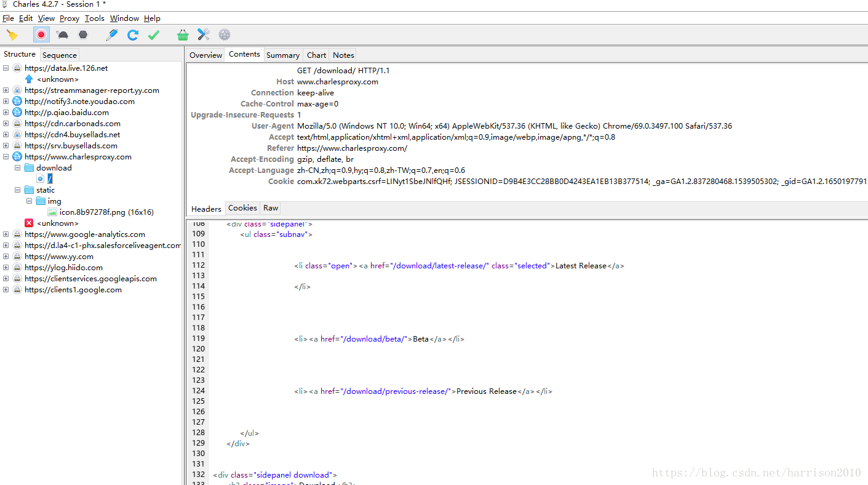Click the Repeat blue arrow icon
The width and height of the screenshot is (868, 485).
133,35
